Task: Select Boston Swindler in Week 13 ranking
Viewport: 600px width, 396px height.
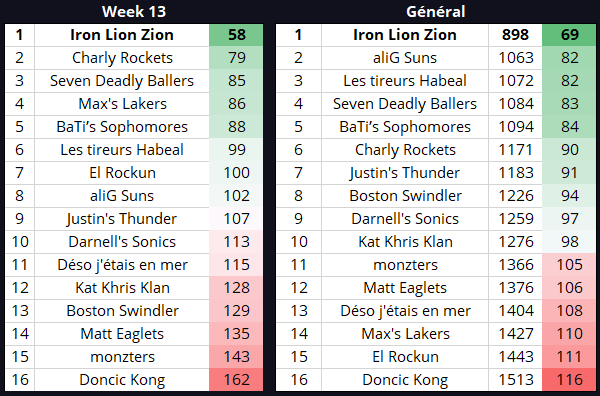Action: pos(122,311)
